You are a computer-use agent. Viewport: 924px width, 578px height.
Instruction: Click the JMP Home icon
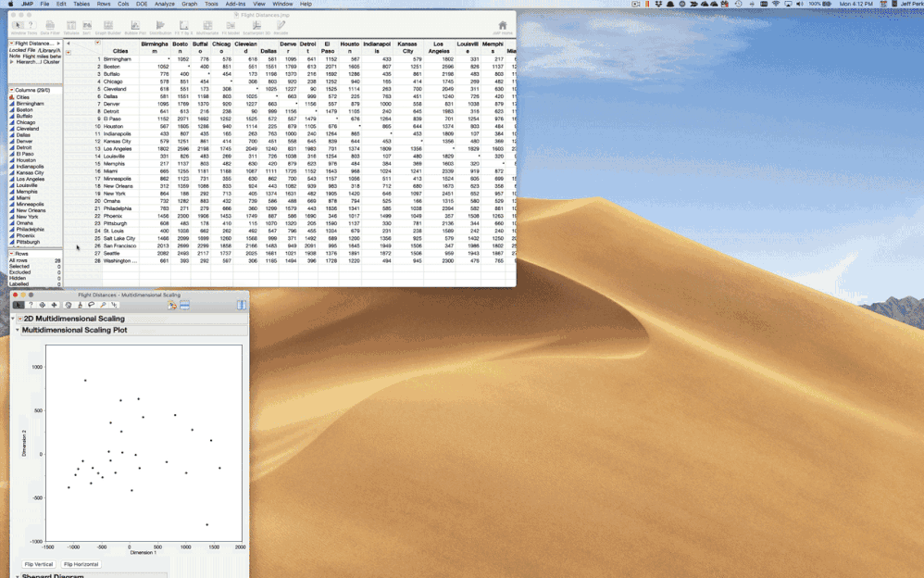coord(502,27)
